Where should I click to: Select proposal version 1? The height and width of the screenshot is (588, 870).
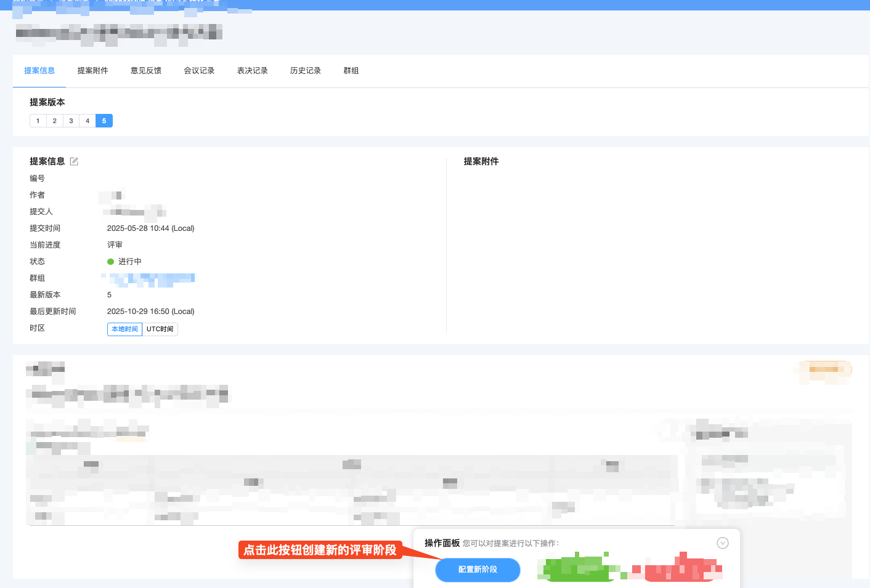[x=38, y=121]
